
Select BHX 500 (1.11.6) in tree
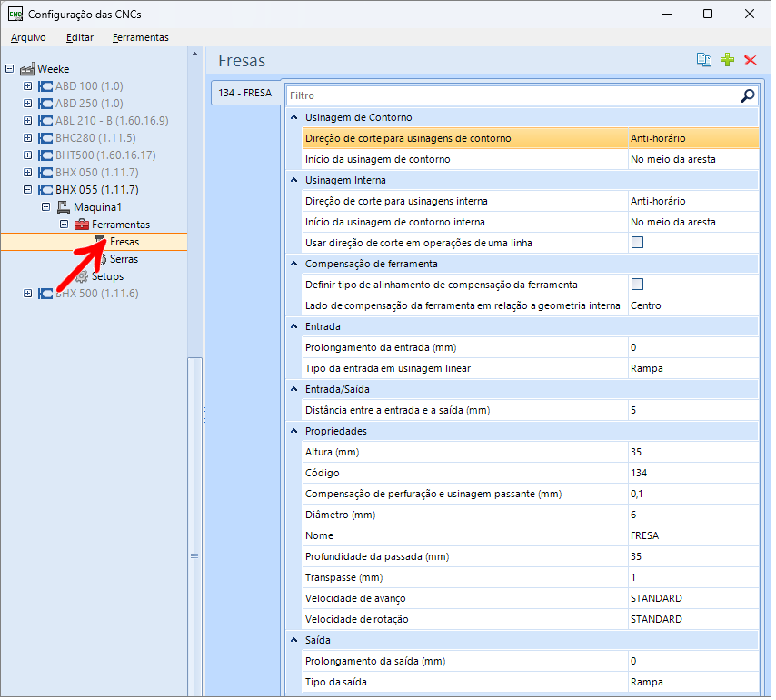tap(97, 294)
